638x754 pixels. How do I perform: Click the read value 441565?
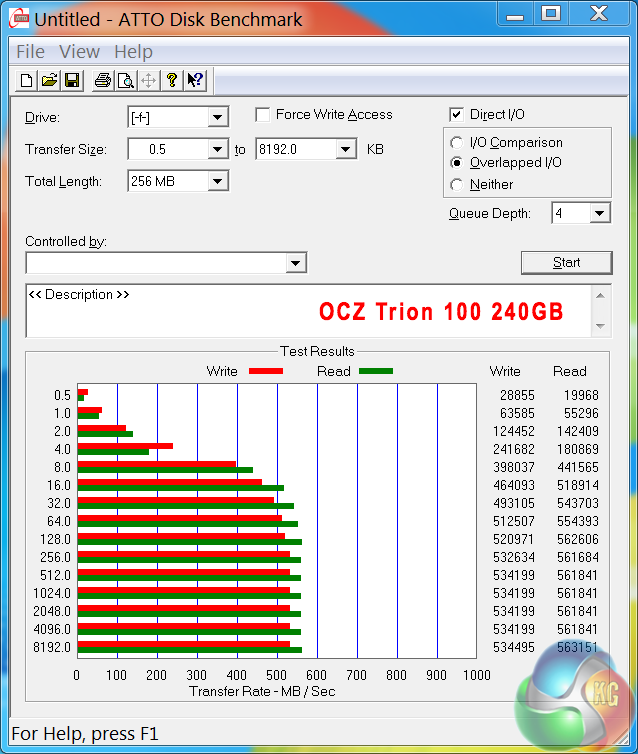coord(578,467)
